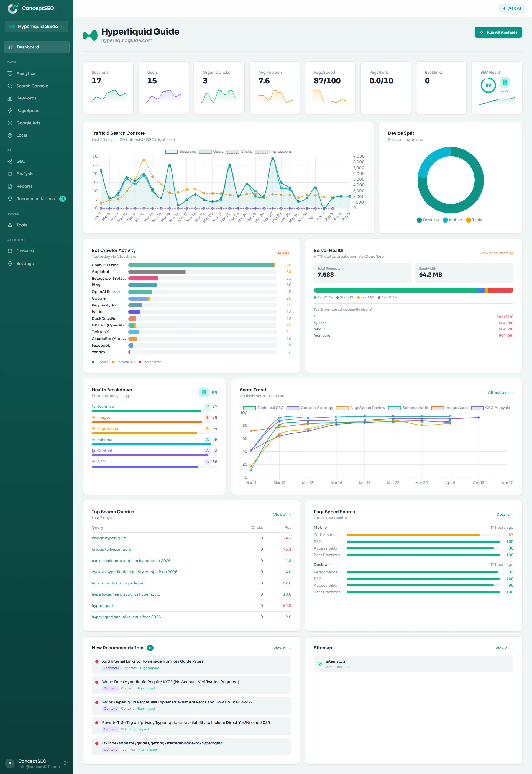532x774 pixels.
Task: Toggle the Users series in the traffic chart legend
Action: (211, 151)
